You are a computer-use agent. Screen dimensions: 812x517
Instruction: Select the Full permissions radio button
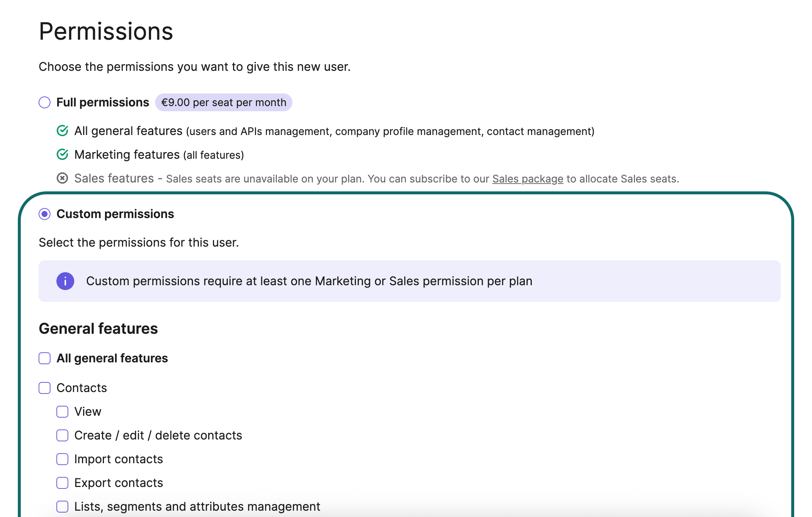tap(44, 102)
